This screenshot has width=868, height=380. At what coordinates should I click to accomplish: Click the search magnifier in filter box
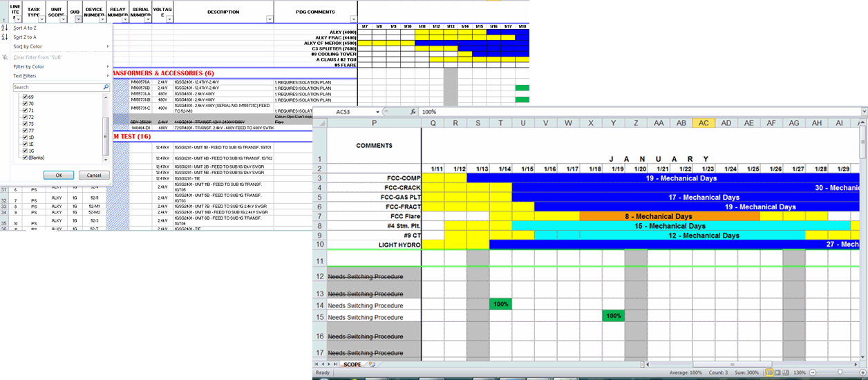(106, 88)
